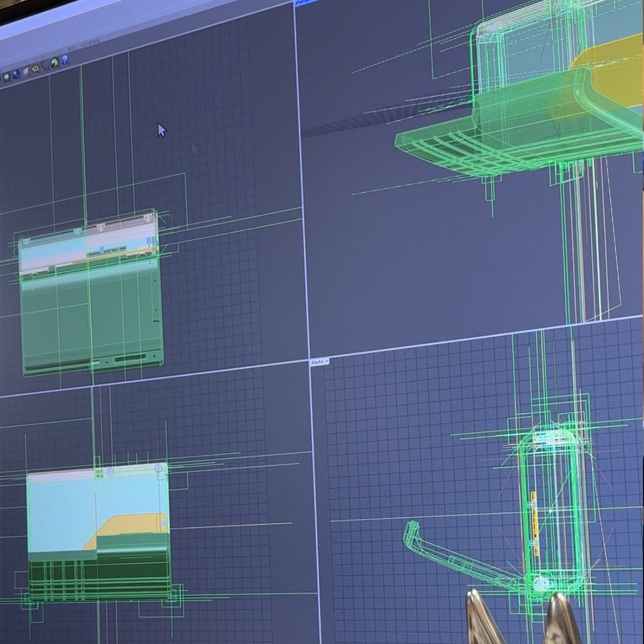Screen dimensions: 644x644
Task: Click the green round toolbar icon
Action: point(55,63)
